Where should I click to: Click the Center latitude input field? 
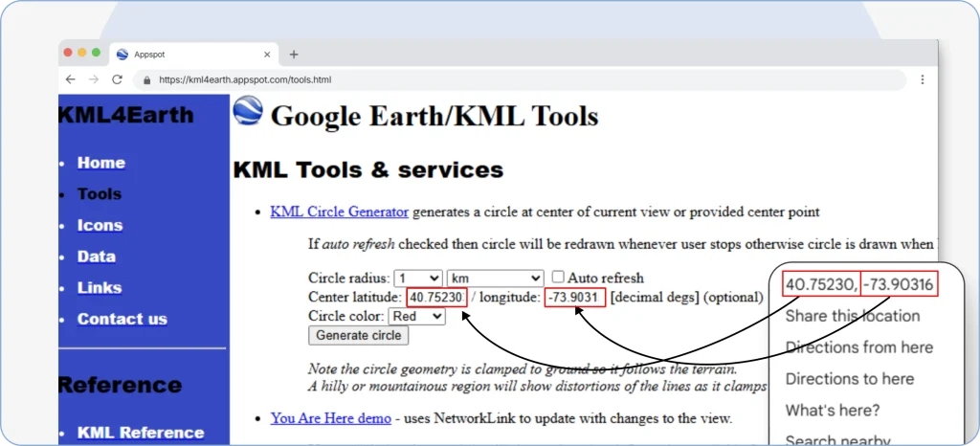pos(436,298)
